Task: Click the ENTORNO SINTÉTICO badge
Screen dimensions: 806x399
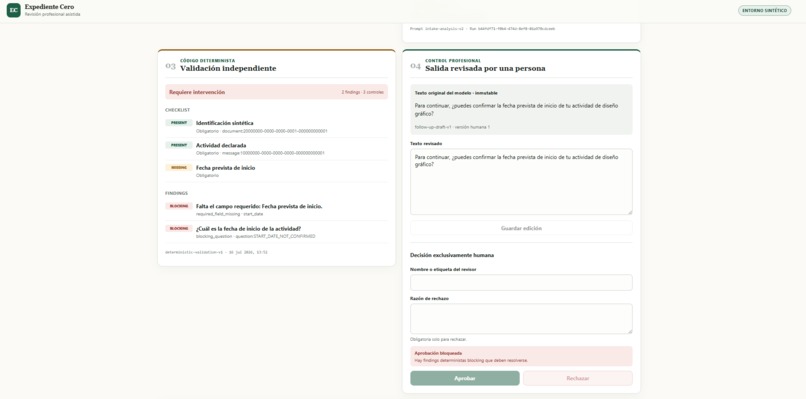Action: [764, 10]
